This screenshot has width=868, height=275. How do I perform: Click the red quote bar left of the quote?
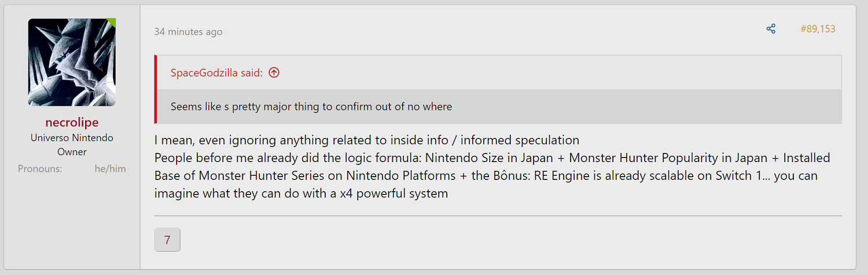(156, 89)
